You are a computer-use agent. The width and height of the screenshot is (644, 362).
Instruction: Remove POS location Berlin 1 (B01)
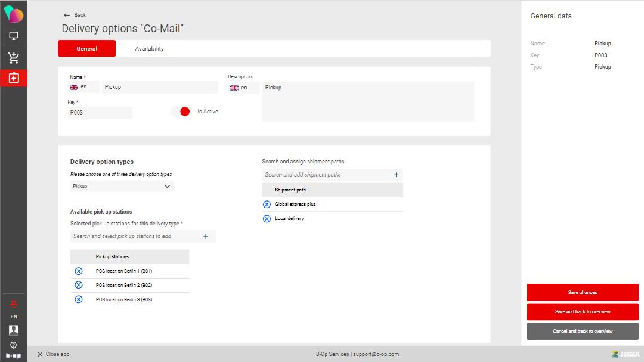tap(78, 271)
